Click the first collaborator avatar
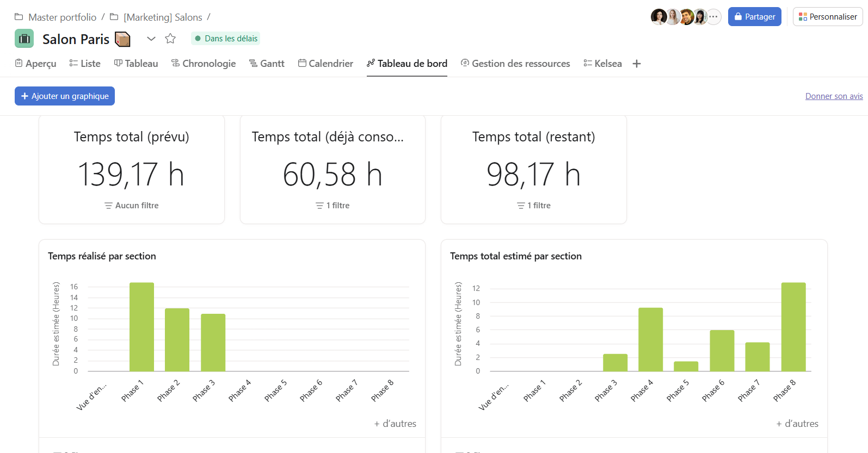The height and width of the screenshot is (453, 868). coord(658,17)
